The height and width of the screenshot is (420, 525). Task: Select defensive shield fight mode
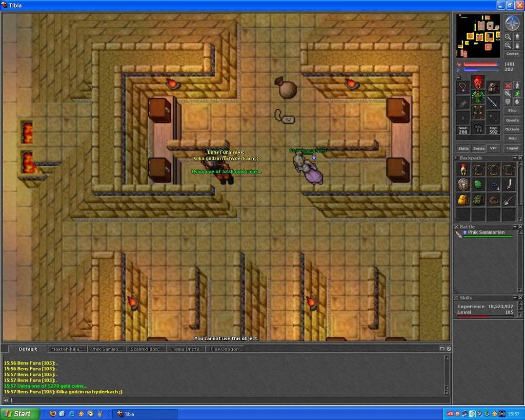508,102
